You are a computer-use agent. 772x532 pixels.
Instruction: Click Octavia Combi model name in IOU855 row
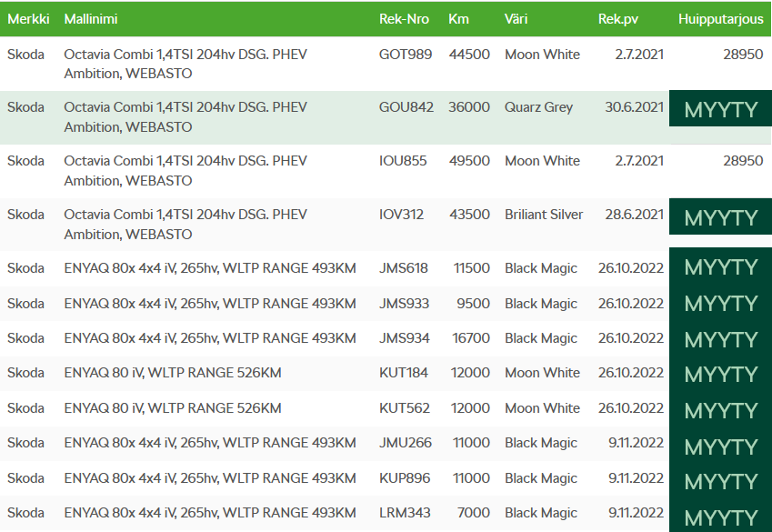click(x=185, y=171)
